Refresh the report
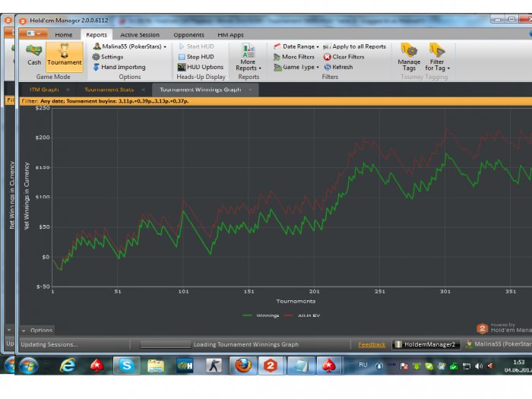Viewport: 532px width, 399px height. pyautogui.click(x=338, y=67)
